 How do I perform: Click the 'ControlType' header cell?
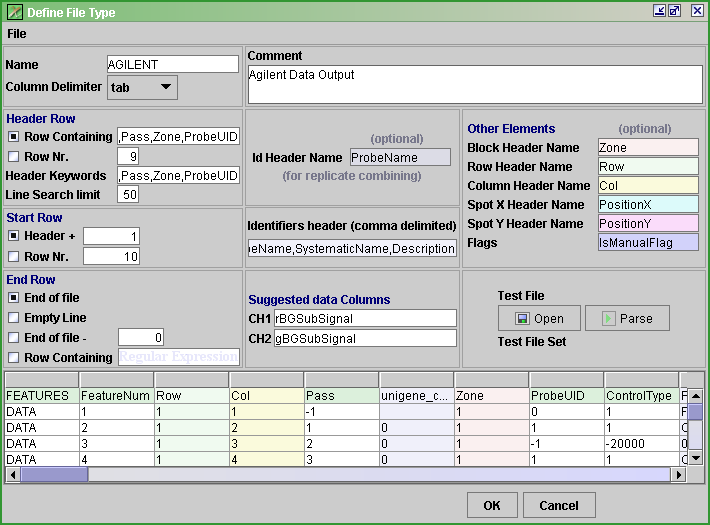641,395
